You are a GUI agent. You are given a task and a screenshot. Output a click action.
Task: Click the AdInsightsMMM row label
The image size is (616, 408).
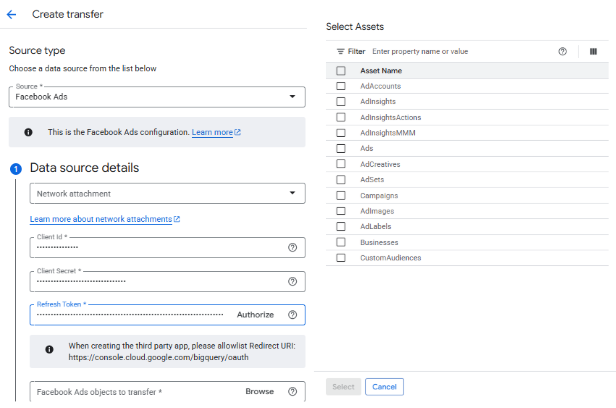[387, 133]
